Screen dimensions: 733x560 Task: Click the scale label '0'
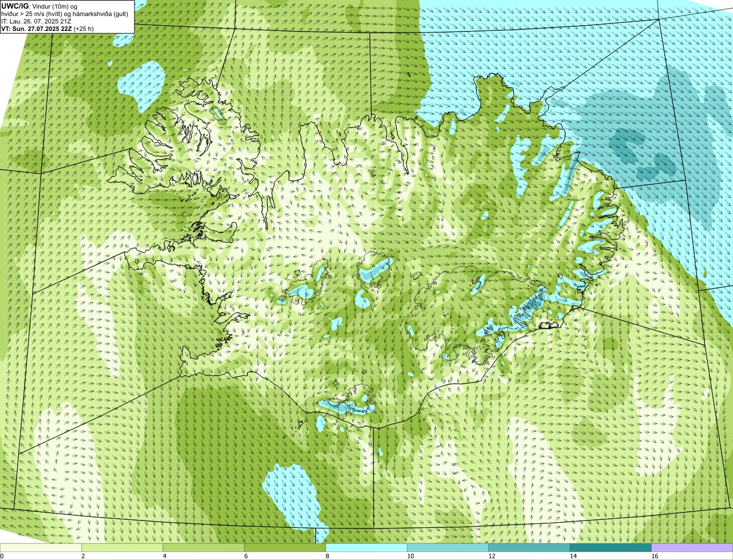point(2,556)
